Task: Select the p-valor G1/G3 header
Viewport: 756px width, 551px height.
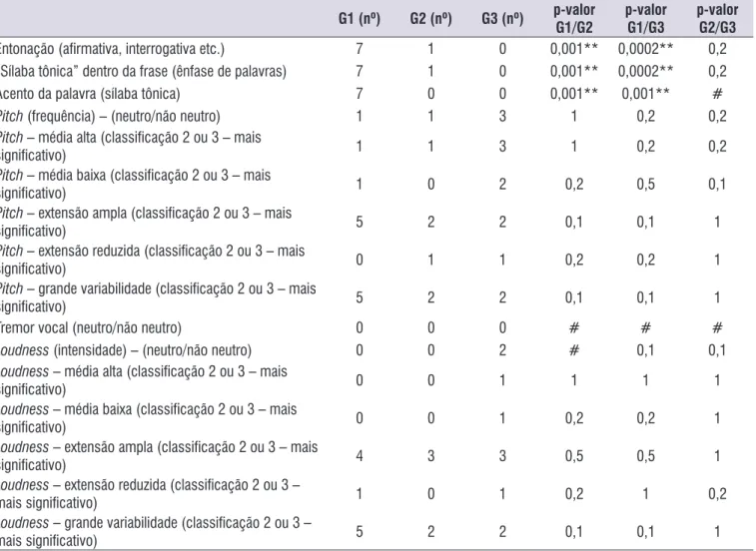Action: [x=645, y=18]
